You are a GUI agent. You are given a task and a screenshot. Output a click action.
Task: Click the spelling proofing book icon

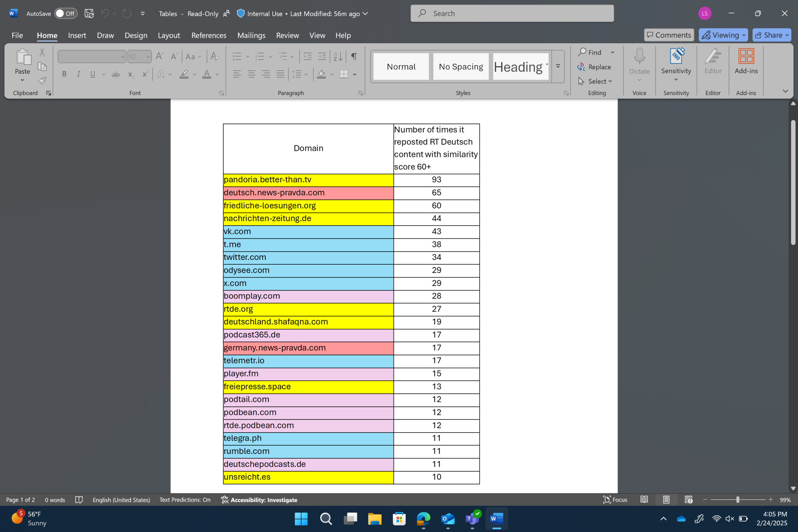tap(79, 500)
